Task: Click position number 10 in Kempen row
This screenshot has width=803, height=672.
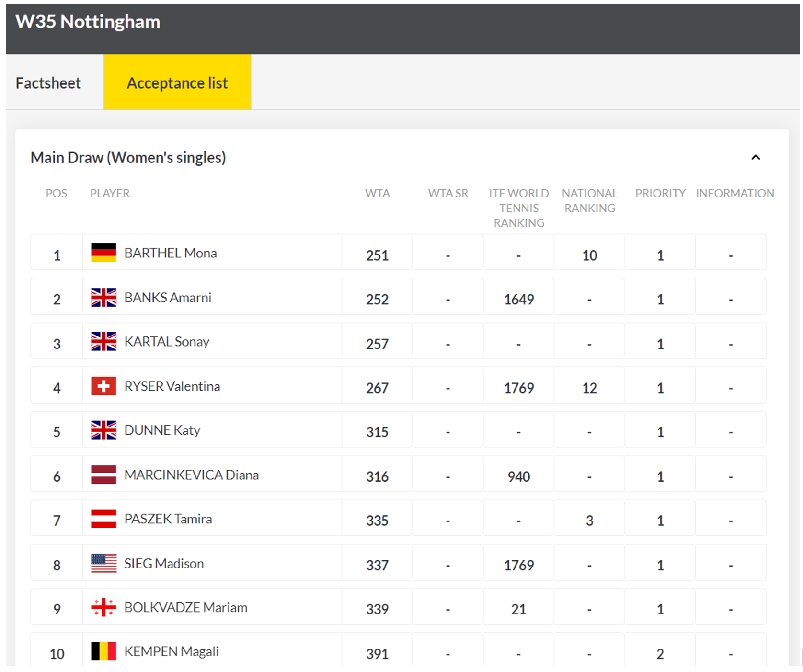Action: (57, 654)
